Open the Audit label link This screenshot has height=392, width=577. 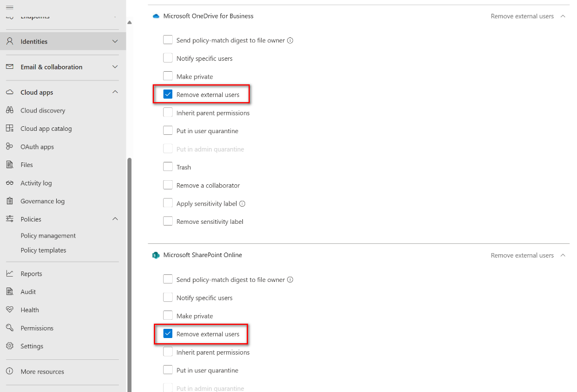click(28, 292)
